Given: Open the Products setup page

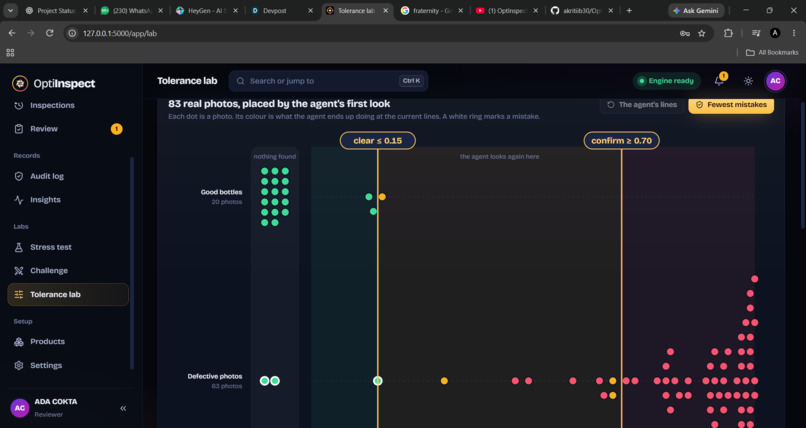Looking at the screenshot, I should (x=68, y=342).
